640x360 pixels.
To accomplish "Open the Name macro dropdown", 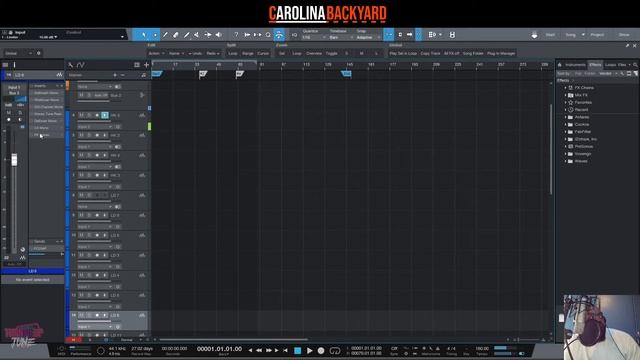I will click(x=176, y=53).
